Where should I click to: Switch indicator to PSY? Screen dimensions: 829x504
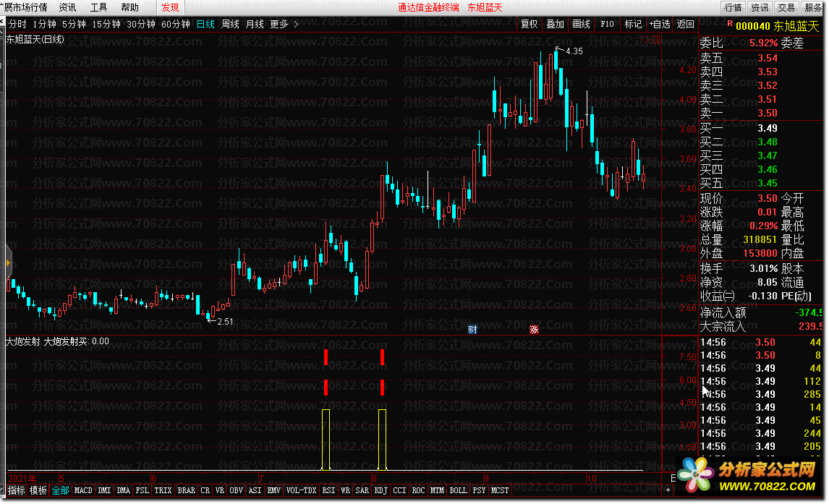coord(479,490)
